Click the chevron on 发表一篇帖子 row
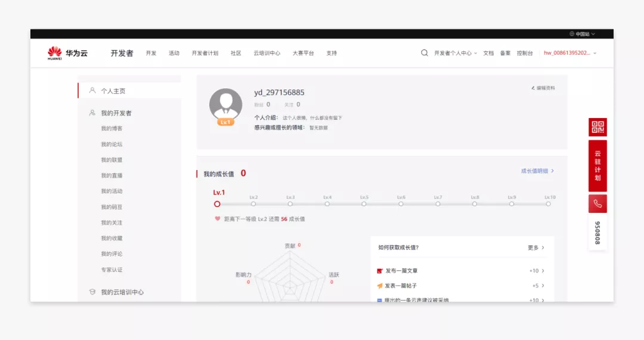The width and height of the screenshot is (644, 340). (x=543, y=286)
